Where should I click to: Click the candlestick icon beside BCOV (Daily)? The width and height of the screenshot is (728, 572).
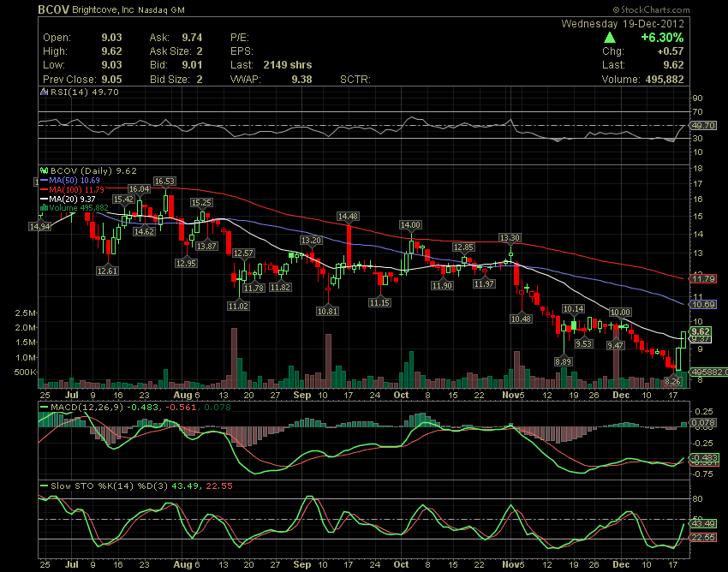tap(44, 171)
